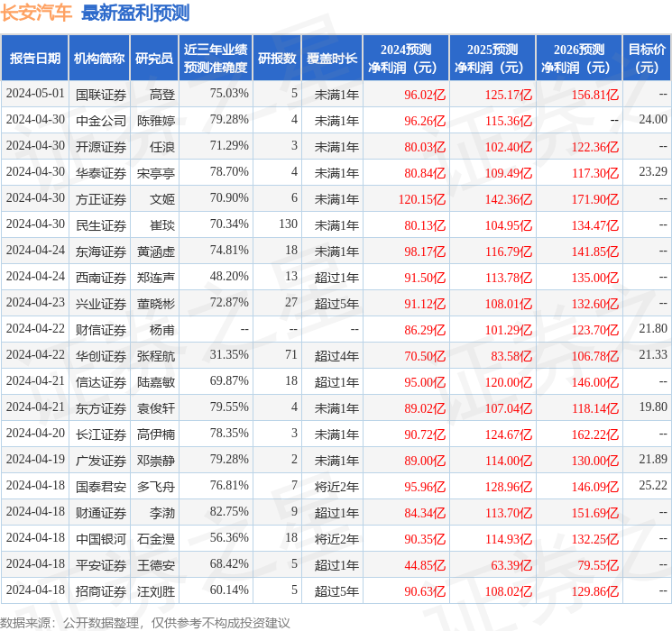
Task: Click the 招商证券 institution cell
Action: coord(101,591)
